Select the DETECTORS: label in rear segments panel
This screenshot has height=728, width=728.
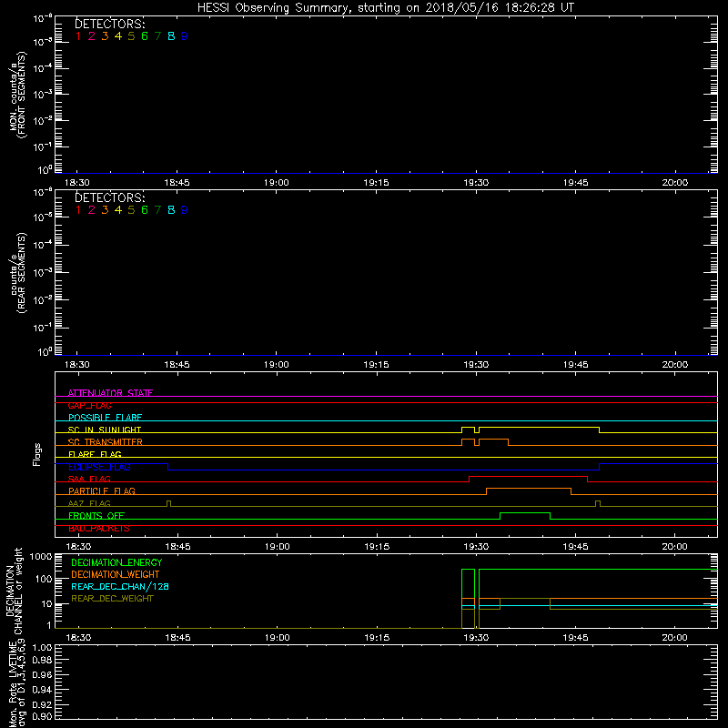pyautogui.click(x=110, y=197)
